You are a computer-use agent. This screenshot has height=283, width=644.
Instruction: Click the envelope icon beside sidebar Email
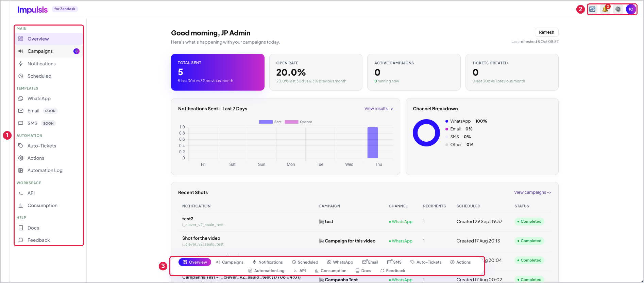21,111
